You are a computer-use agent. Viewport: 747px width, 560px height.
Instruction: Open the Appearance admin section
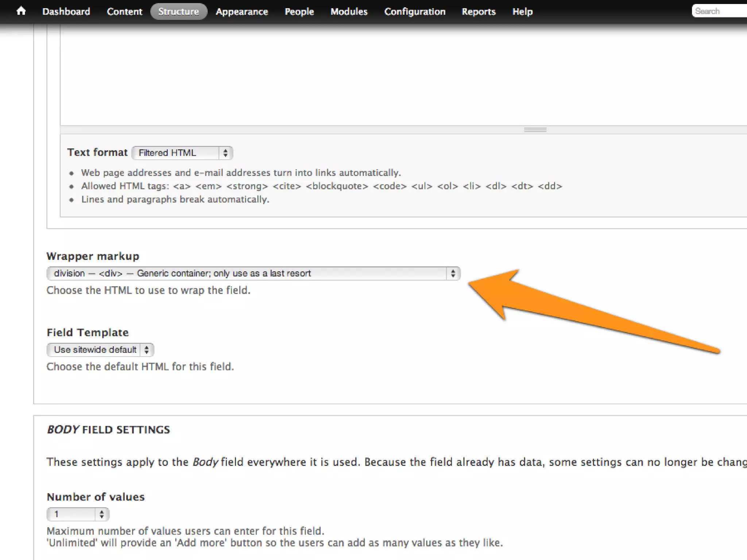[x=242, y=12]
